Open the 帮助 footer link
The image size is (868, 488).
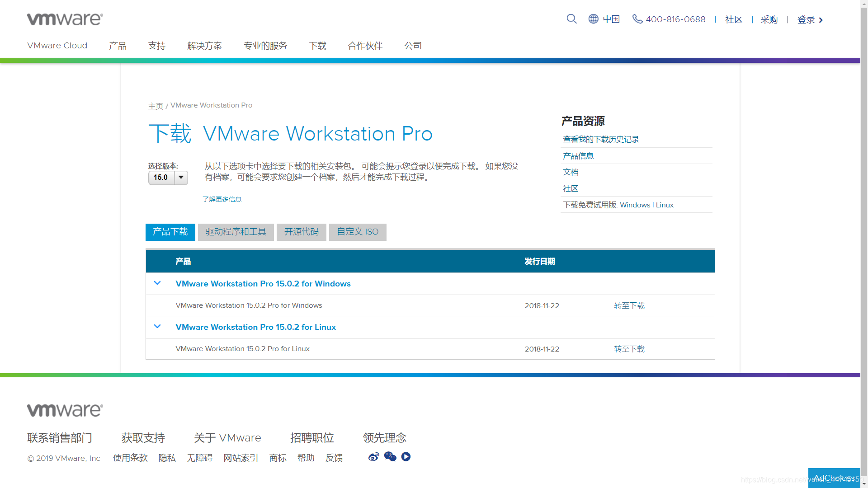click(306, 458)
